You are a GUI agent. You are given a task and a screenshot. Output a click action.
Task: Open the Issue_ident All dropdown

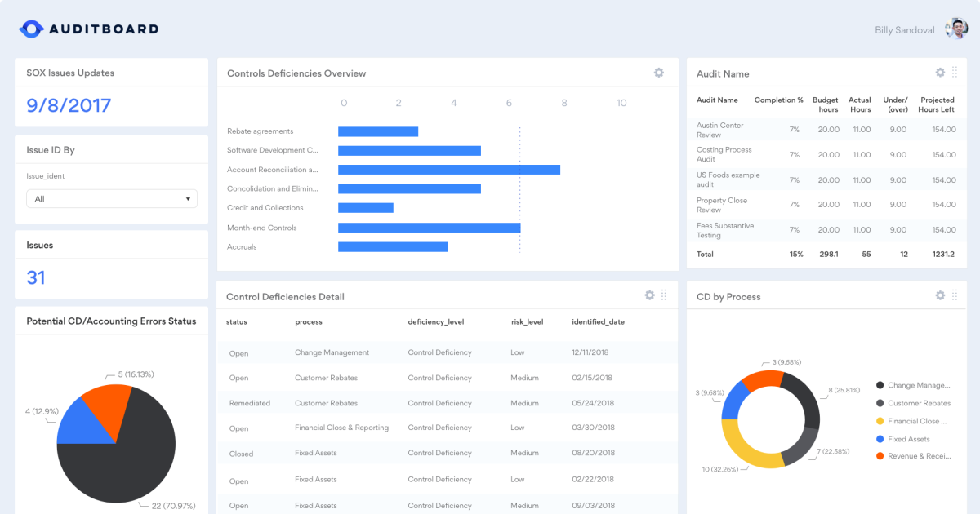click(x=112, y=198)
